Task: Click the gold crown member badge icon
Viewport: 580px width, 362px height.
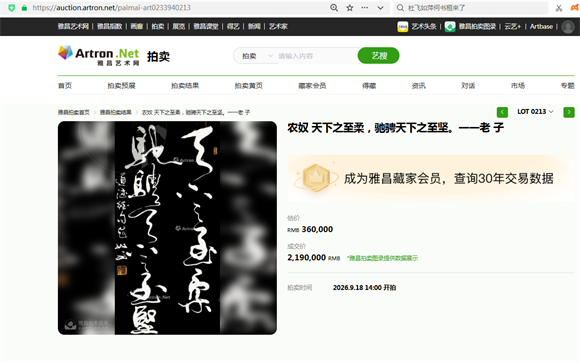Action: pyautogui.click(x=316, y=178)
